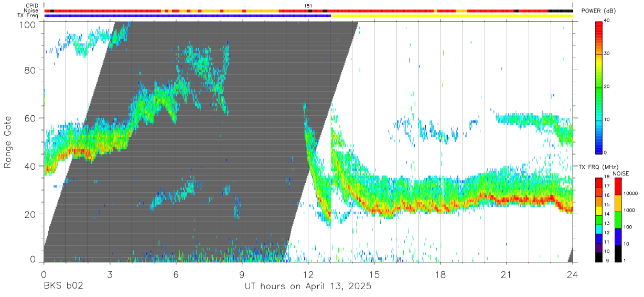Viewport: 644px width, 297px height.
Task: Click the CPID row label
Action: pyautogui.click(x=31, y=6)
